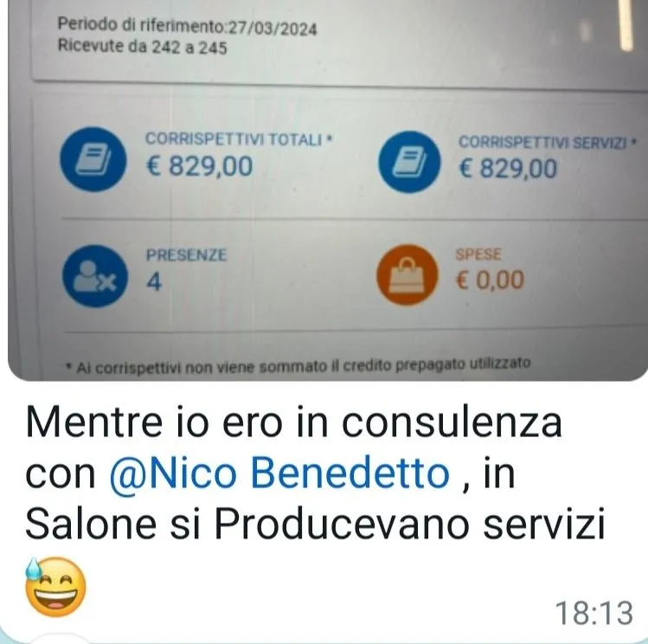The height and width of the screenshot is (644, 648).
Task: Open the @Nico Benedetto mention
Action: tap(279, 473)
